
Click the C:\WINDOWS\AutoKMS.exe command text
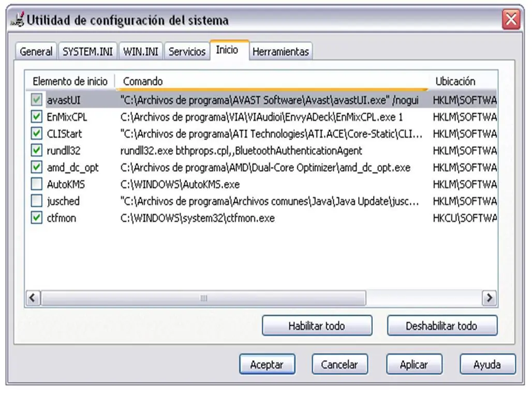pos(180,185)
